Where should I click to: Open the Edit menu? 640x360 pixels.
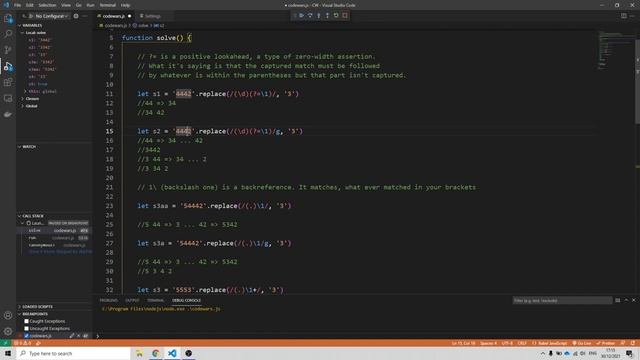pyautogui.click(x=30, y=5)
